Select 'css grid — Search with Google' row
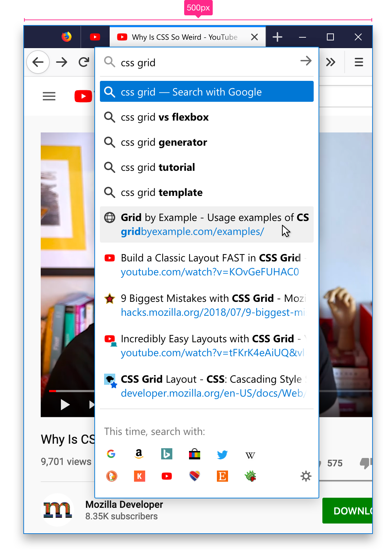Image resolution: width=392 pixels, height=550 pixels. 207,92
